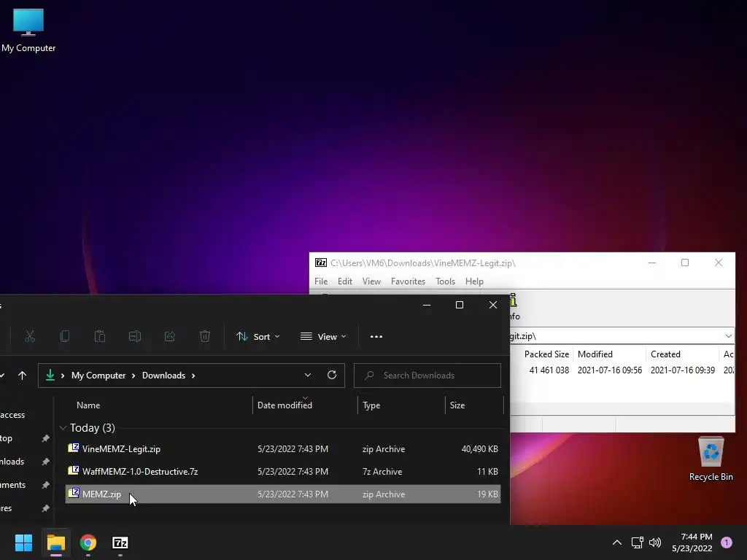
Task: Click the Rename icon in Explorer toolbar
Action: (135, 337)
